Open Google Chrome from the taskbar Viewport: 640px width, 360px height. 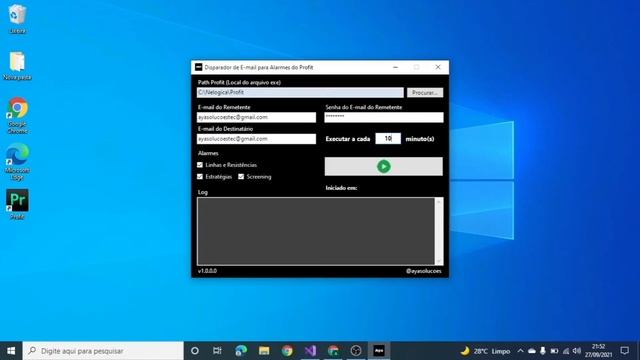coord(287,351)
